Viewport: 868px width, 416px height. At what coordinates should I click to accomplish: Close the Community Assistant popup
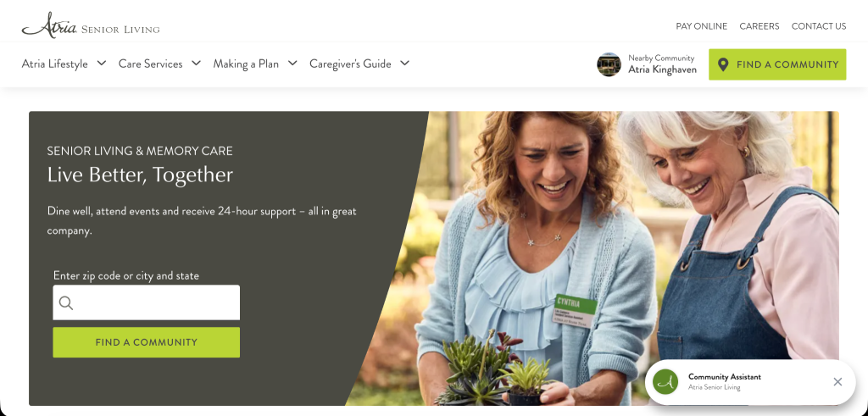pos(837,382)
